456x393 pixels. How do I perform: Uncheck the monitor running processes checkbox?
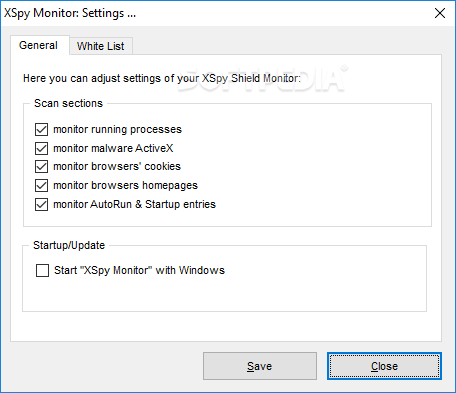41,129
